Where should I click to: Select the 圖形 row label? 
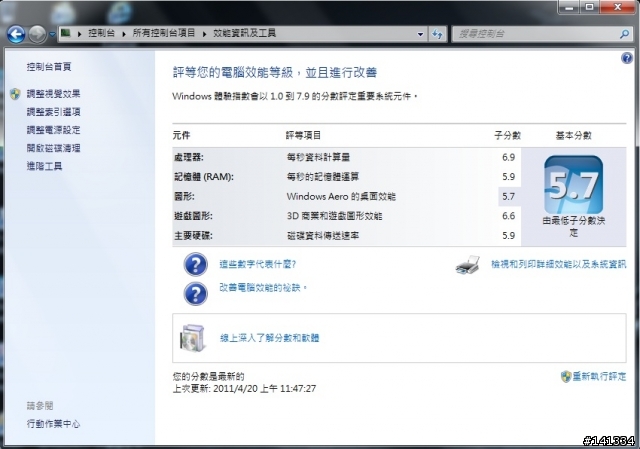click(x=184, y=196)
